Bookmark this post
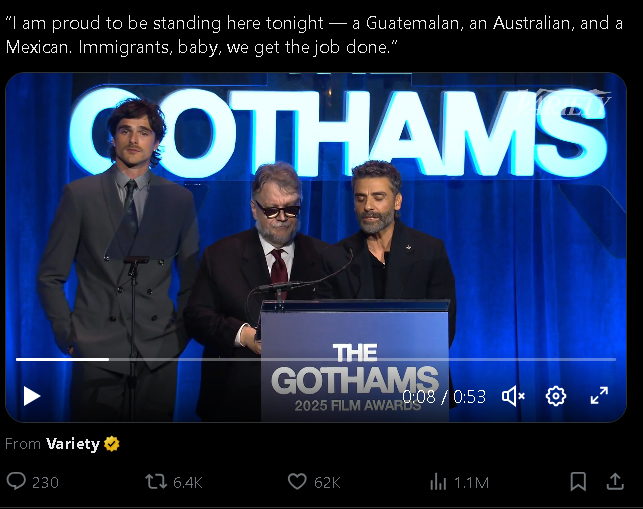This screenshot has width=643, height=509. 578,482
